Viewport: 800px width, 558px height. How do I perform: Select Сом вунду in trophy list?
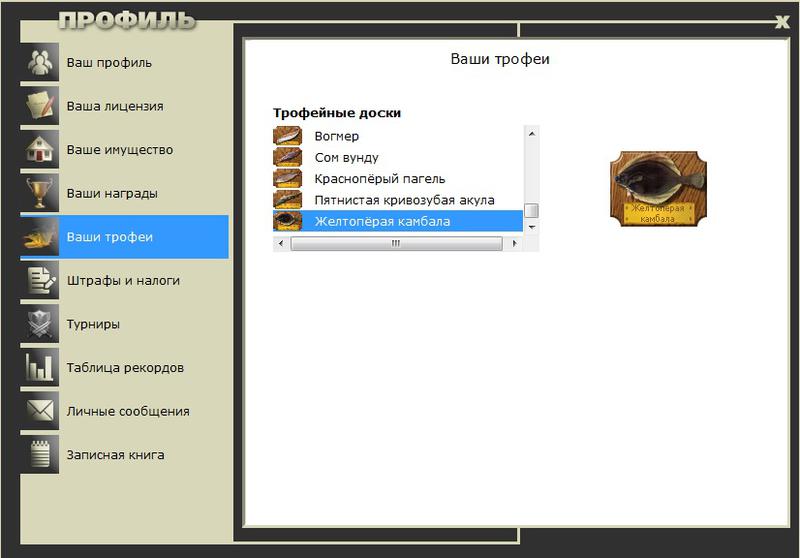(398, 157)
